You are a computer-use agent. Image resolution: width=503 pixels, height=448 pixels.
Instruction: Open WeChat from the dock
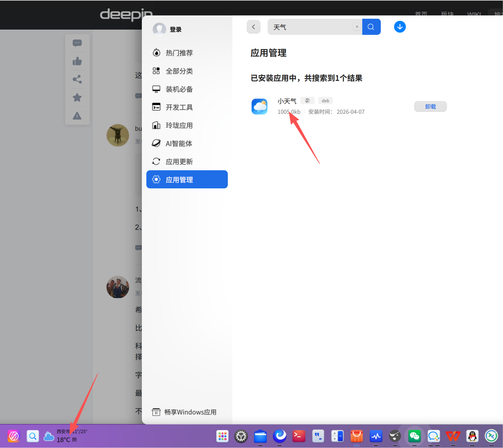click(414, 436)
